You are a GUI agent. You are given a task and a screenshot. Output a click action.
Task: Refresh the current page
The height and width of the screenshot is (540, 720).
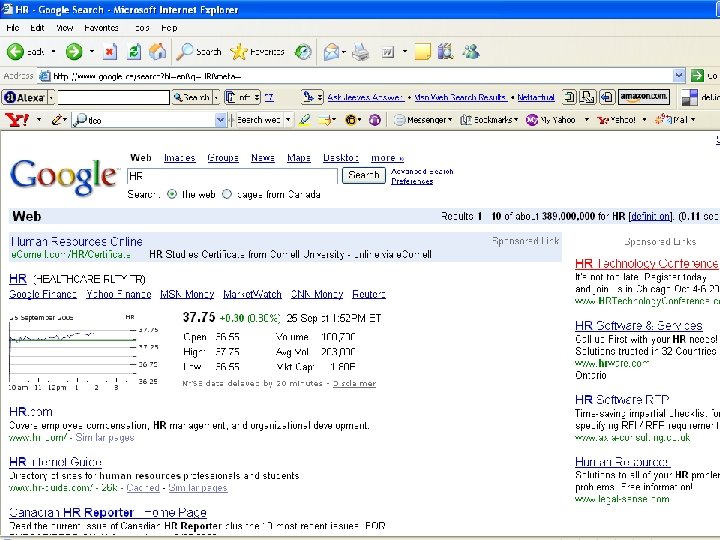pyautogui.click(x=134, y=52)
